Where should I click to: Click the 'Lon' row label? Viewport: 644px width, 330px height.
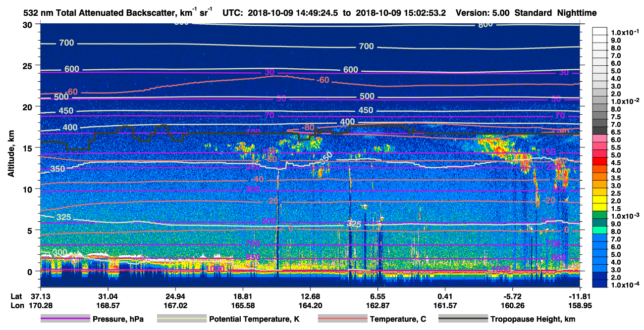[x=17, y=305]
